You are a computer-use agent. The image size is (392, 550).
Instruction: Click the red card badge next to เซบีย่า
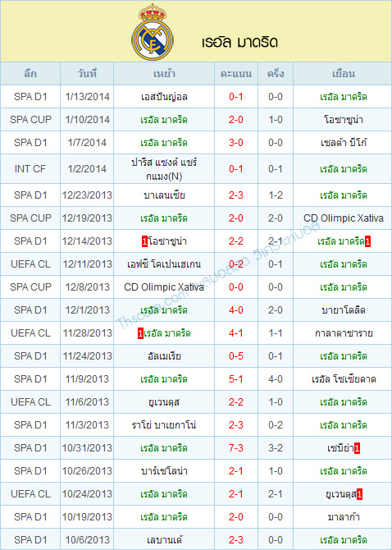357,448
